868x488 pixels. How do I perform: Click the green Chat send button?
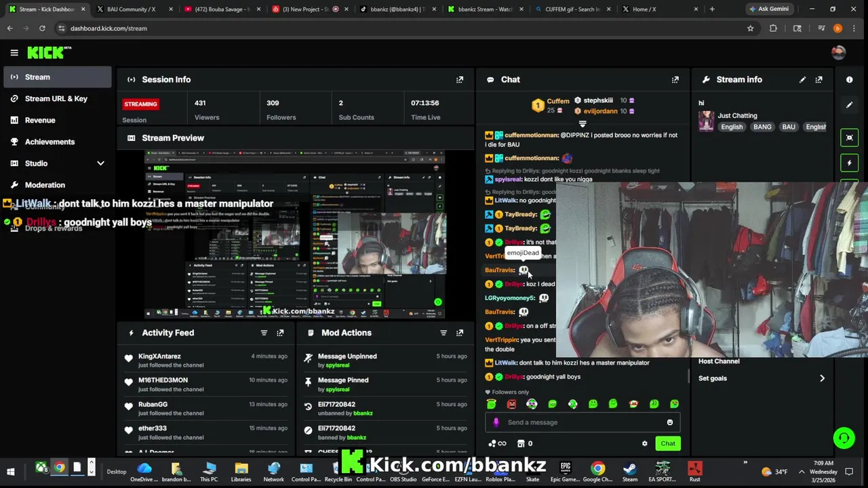[x=668, y=443]
